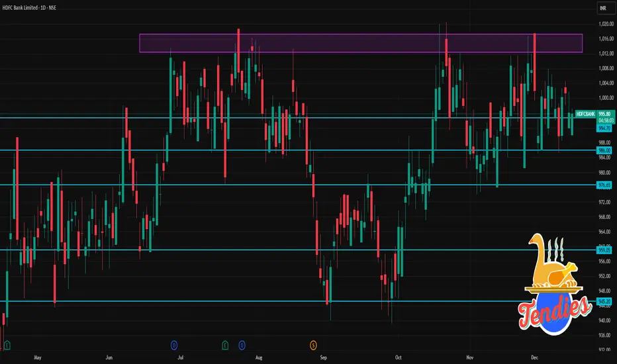Image resolution: width=617 pixels, height=364 pixels.
Task: Select the HDFCBANK price line label
Action: [585, 114]
